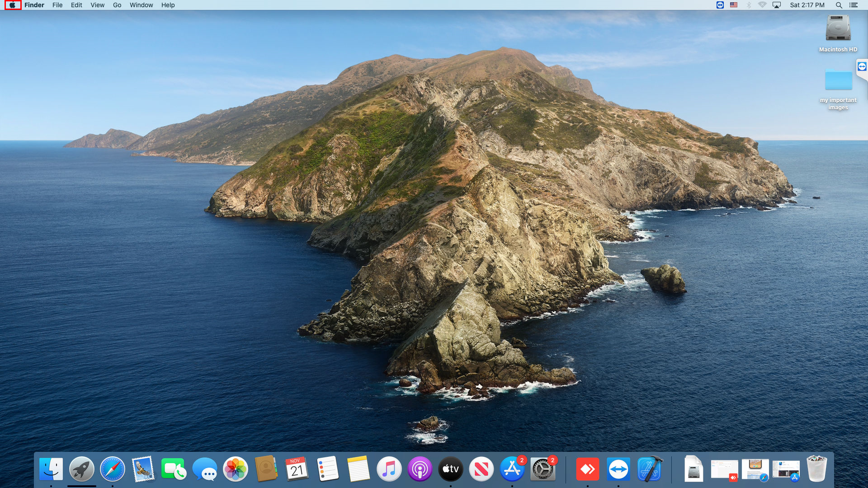Open the Go menu
The height and width of the screenshot is (488, 868).
(117, 5)
